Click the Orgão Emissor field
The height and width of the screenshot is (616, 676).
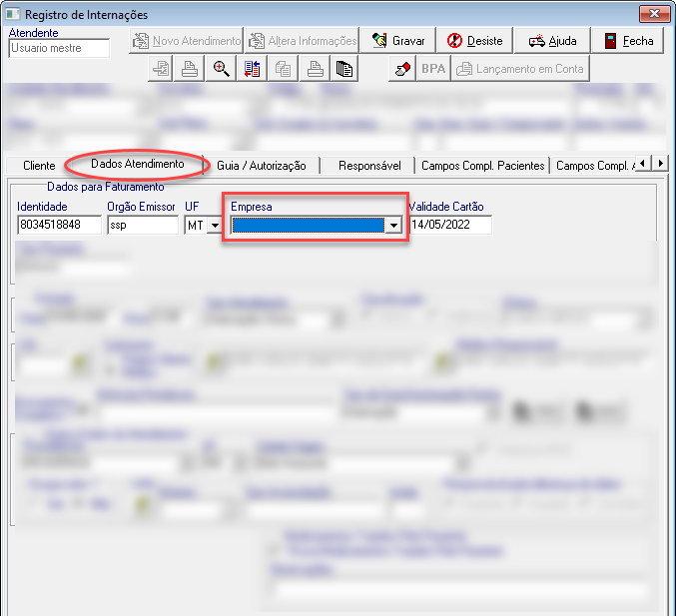(143, 225)
